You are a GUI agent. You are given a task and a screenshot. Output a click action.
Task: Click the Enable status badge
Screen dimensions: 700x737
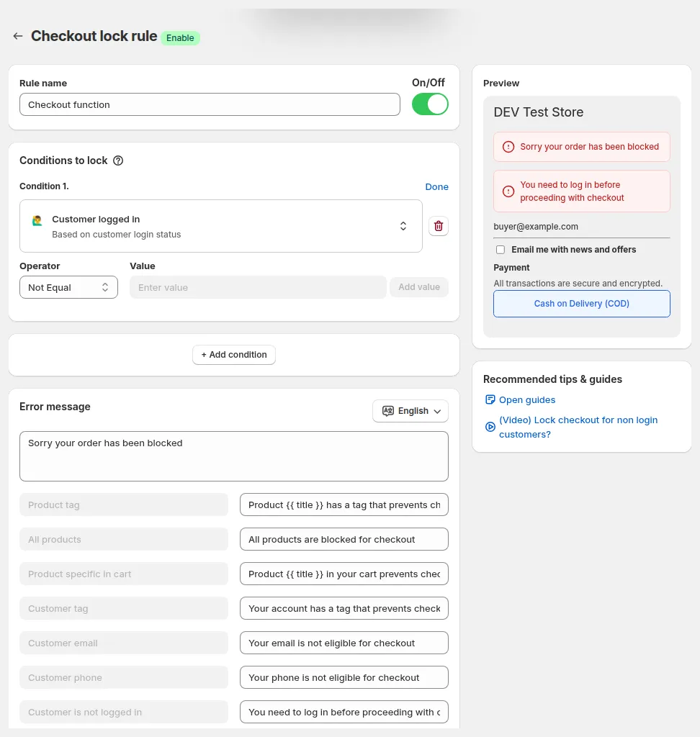click(180, 37)
